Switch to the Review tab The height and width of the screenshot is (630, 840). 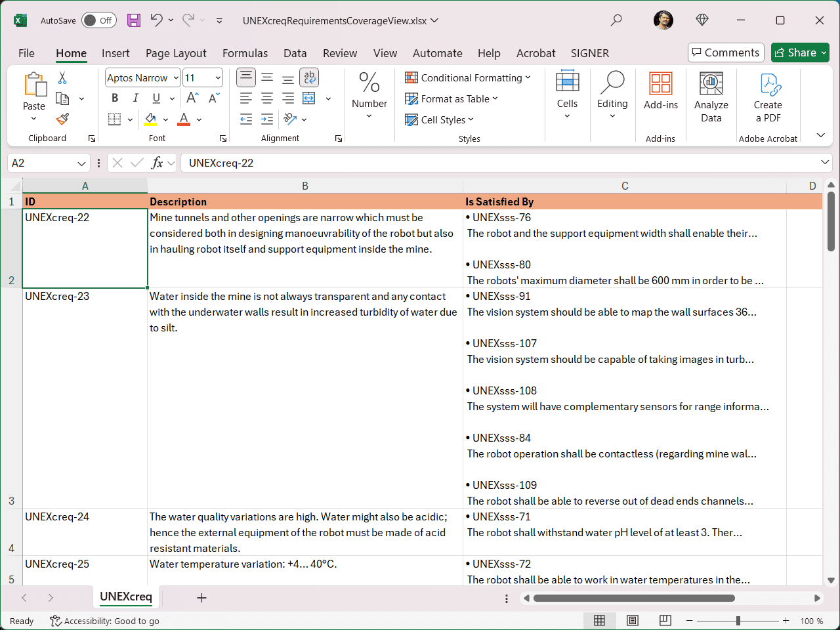pos(340,53)
